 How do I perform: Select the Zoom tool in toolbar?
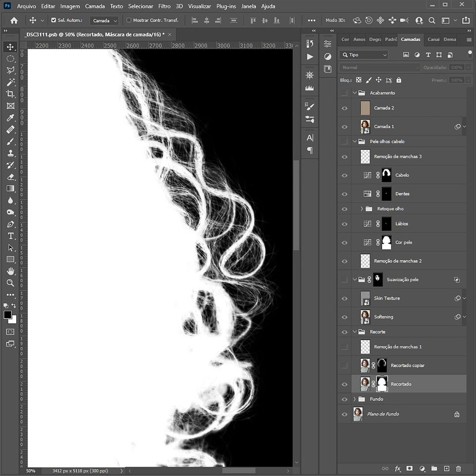point(10,283)
